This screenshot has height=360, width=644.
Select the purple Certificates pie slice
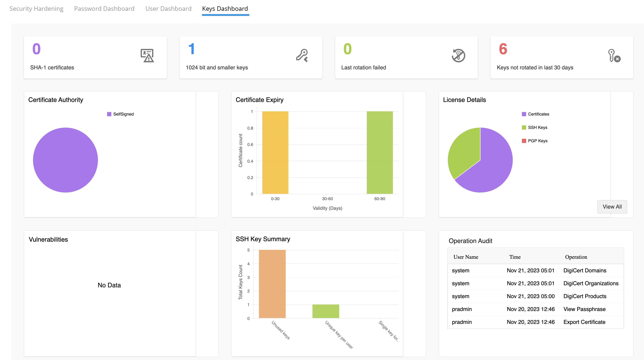(x=498, y=160)
